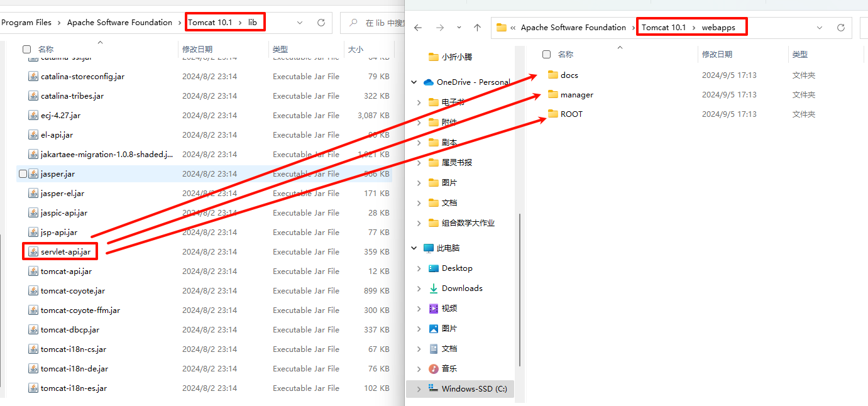The image size is (868, 406).
Task: Click the docs folder icon in webapps
Action: click(x=553, y=75)
